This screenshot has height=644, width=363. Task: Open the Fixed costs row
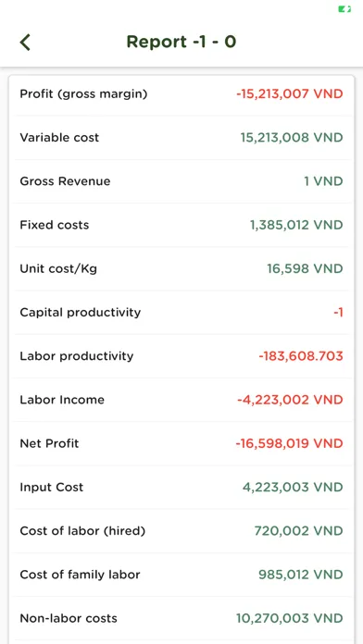tap(181, 225)
